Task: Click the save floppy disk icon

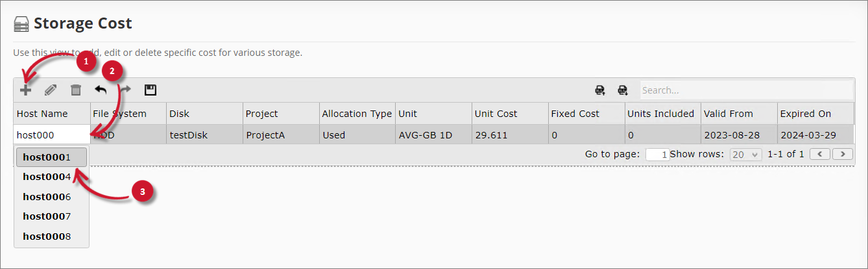Action: (151, 90)
